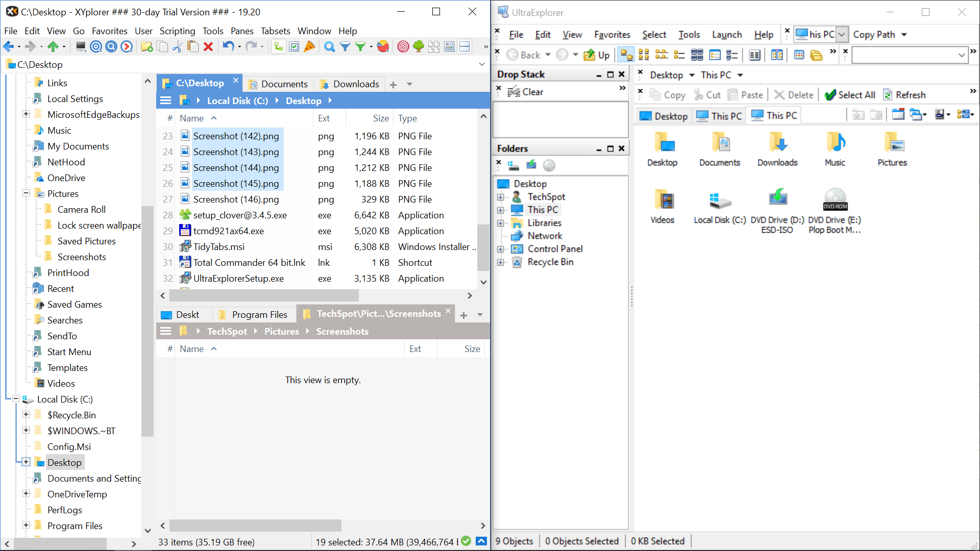Click the green Up arrow in XYplorer
This screenshot has height=551, width=980.
tap(53, 47)
